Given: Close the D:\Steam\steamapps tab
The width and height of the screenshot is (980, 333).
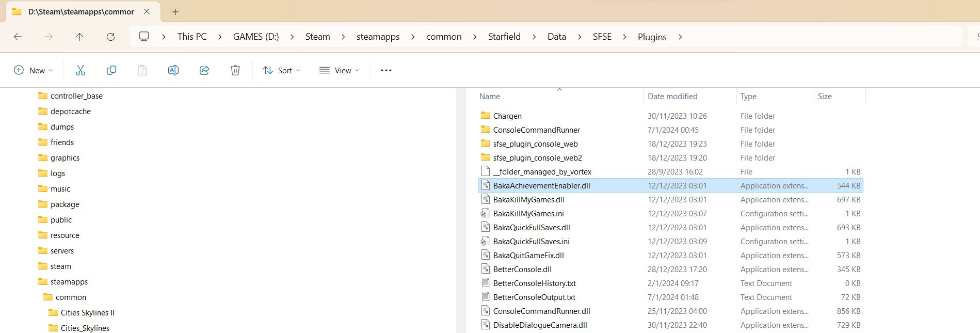Looking at the screenshot, I should click(147, 11).
